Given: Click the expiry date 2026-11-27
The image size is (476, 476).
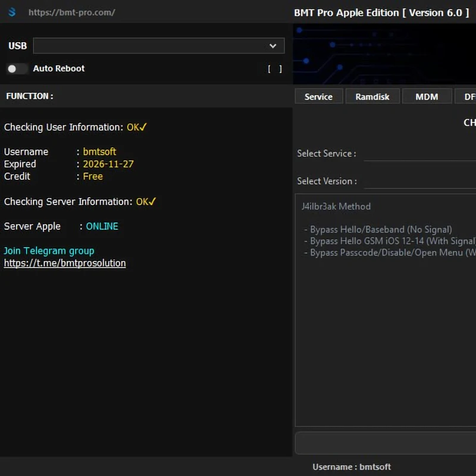Looking at the screenshot, I should click(108, 164).
